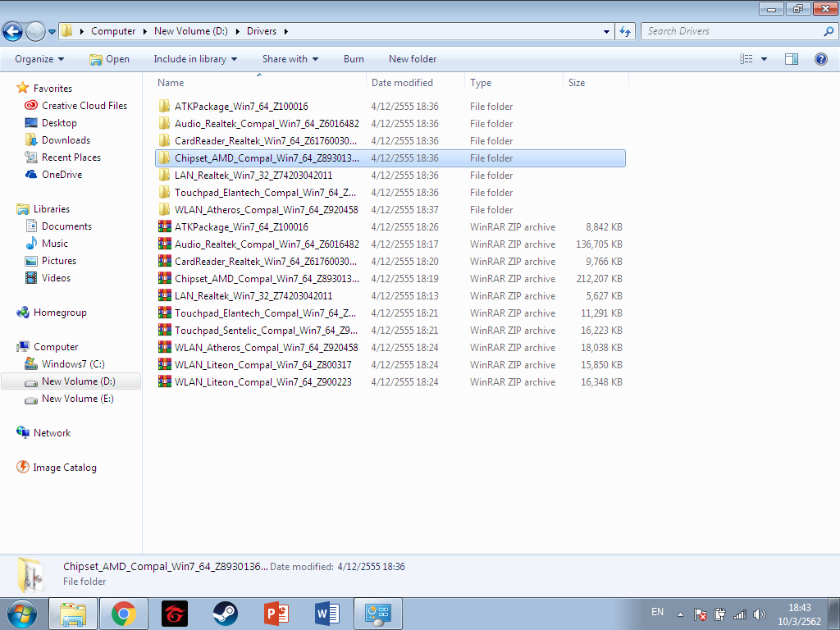The height and width of the screenshot is (630, 840).
Task: Click the Refresh button beside address bar
Action: pos(624,32)
